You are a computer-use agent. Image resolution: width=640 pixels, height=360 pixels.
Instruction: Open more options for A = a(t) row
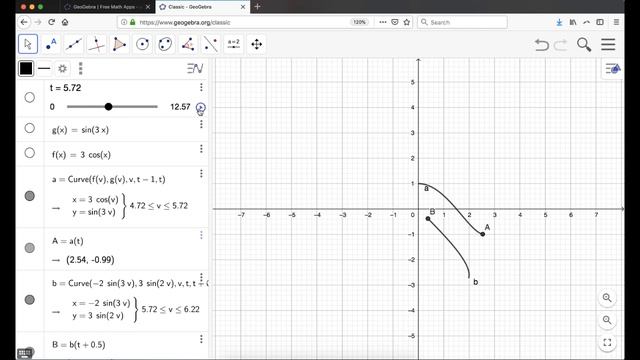(x=201, y=235)
